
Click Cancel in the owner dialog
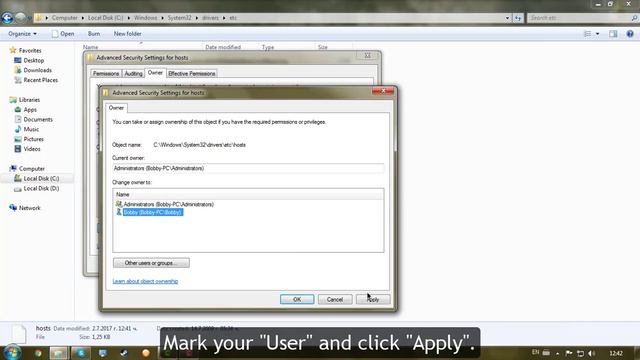coord(335,300)
